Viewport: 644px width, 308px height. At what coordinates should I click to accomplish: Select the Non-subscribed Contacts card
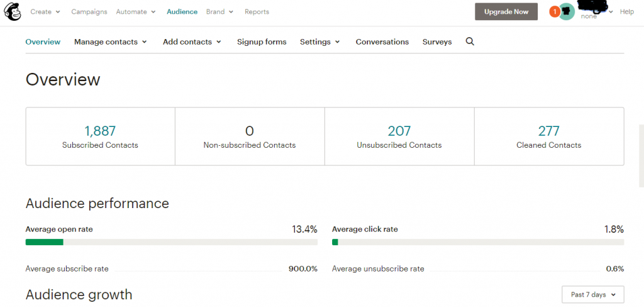[250, 136]
